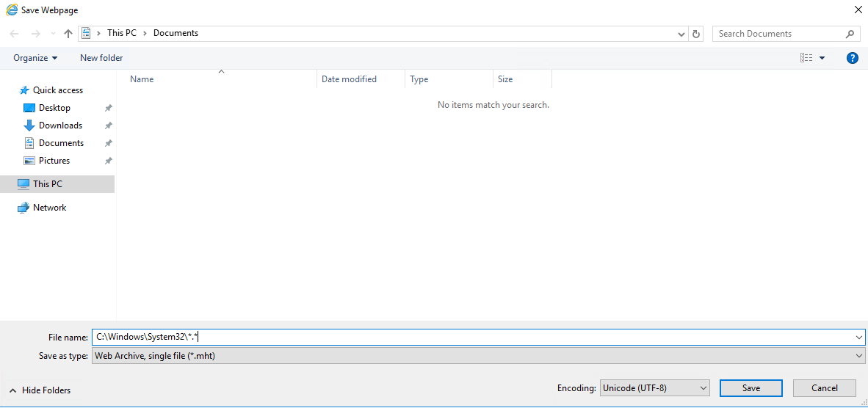Screen dimensions: 868x408
Task: Select Pictures in Quick access
Action: [x=54, y=161]
